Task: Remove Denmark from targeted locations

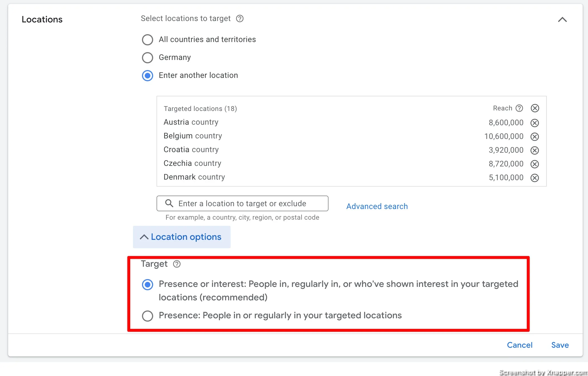Action: (x=535, y=178)
